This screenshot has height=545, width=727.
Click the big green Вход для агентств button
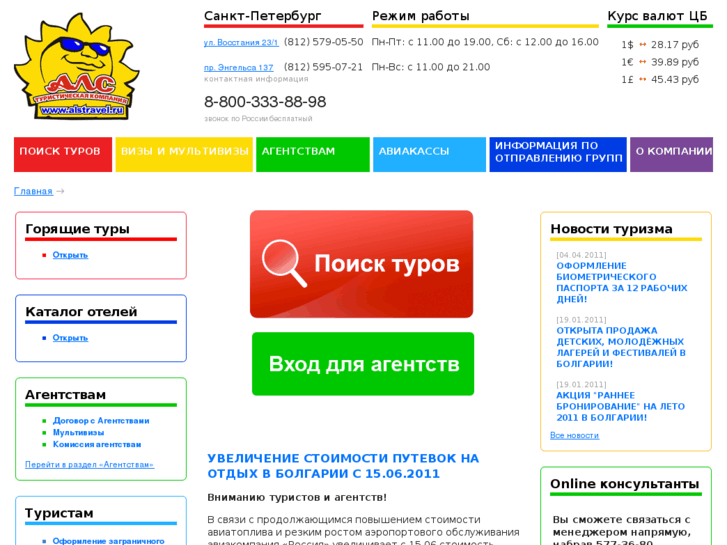pos(363,364)
